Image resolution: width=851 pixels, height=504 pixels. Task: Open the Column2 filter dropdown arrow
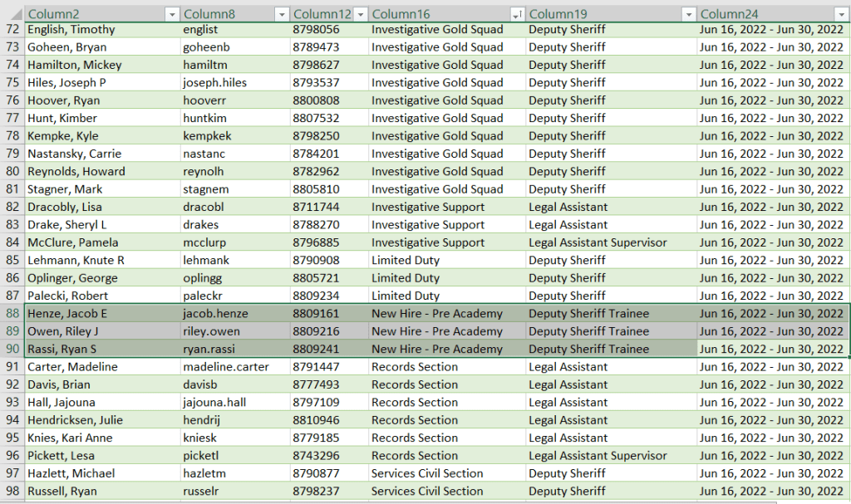click(172, 14)
